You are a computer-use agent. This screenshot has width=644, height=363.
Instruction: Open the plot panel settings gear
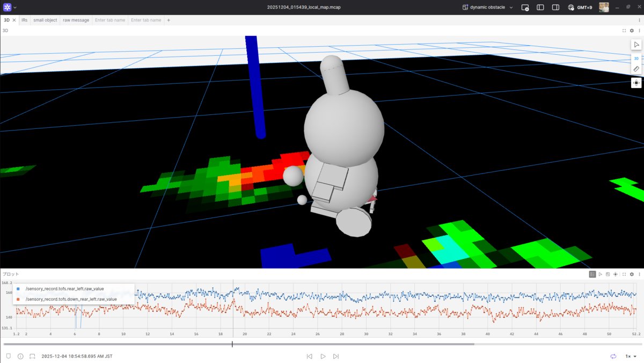(632, 274)
